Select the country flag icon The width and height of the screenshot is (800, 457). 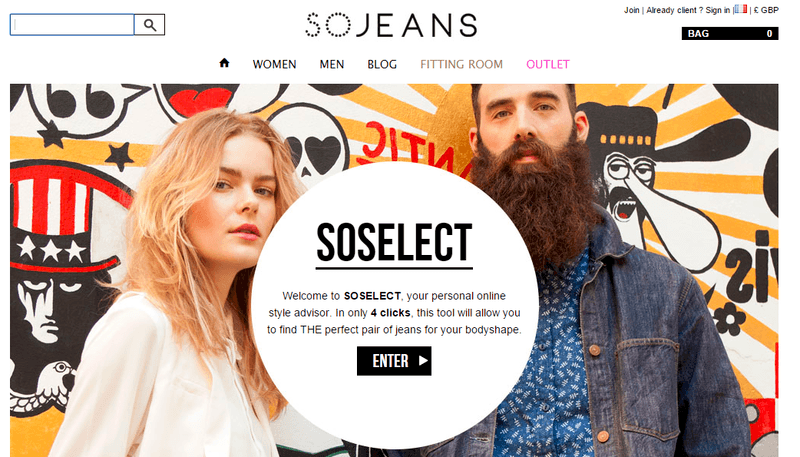click(740, 9)
